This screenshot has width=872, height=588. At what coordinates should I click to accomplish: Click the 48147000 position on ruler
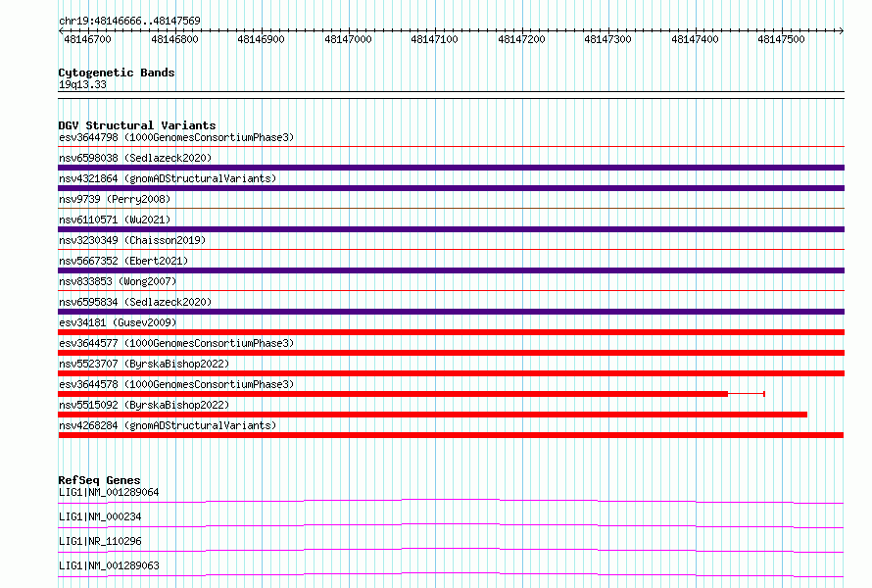point(348,39)
